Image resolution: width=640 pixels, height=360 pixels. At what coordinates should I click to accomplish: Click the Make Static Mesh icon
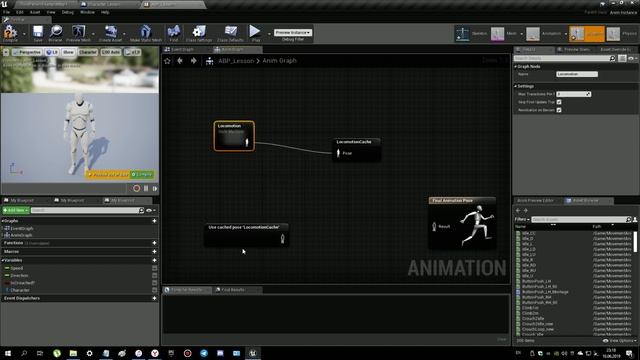pos(146,33)
